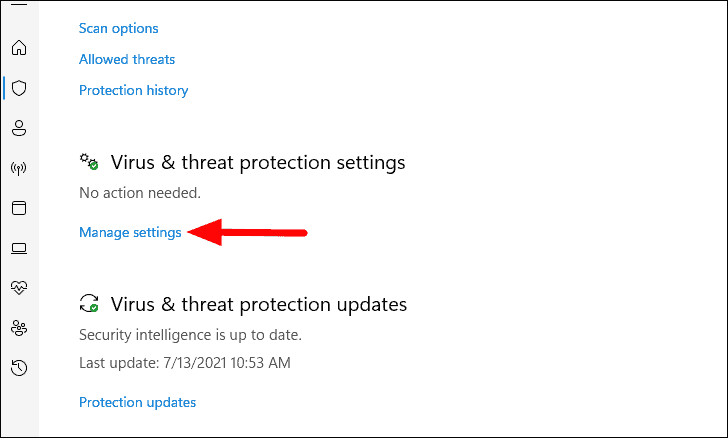This screenshot has width=728, height=438.
Task: Click the Virus & threat protection updates heading
Action: (259, 305)
